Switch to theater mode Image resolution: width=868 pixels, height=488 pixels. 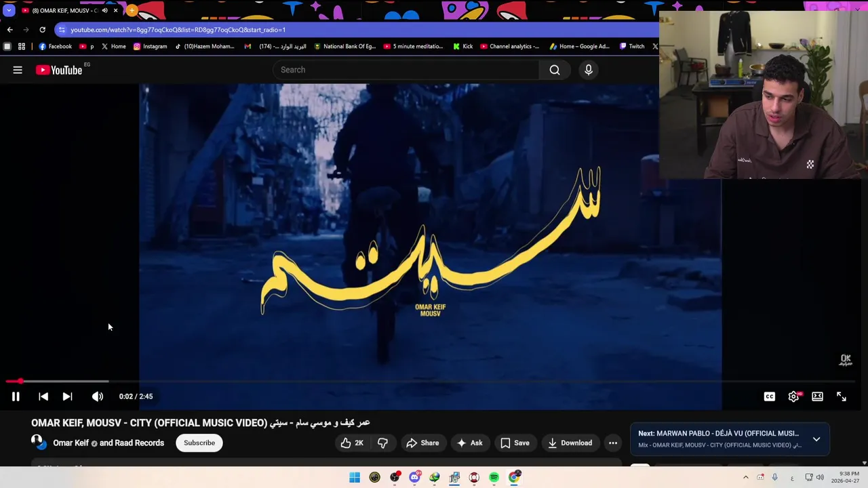[x=817, y=396]
